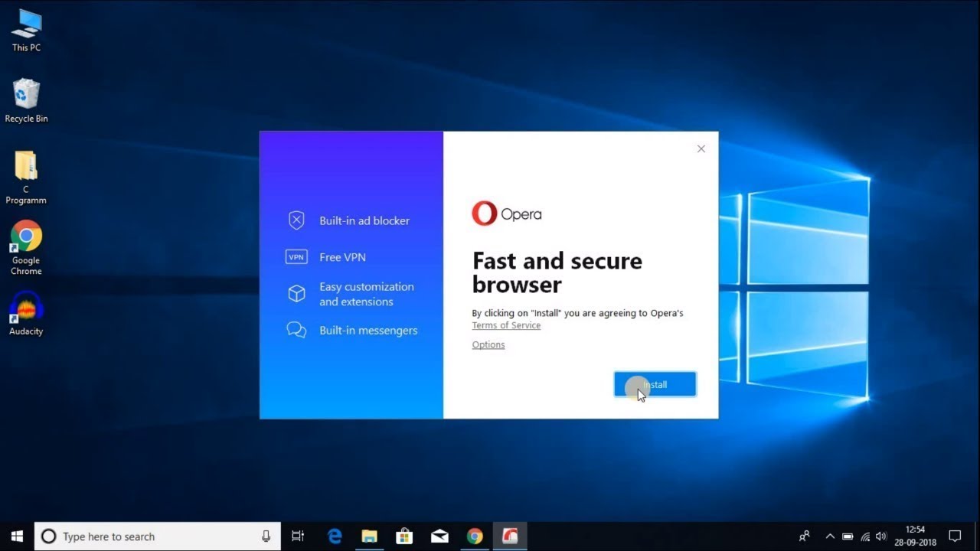Click the Cortana microphone icon
Image resolution: width=980 pixels, height=551 pixels.
[266, 536]
